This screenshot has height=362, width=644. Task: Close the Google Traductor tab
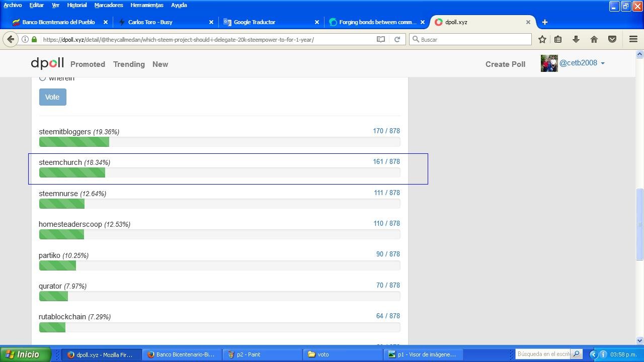(x=317, y=22)
